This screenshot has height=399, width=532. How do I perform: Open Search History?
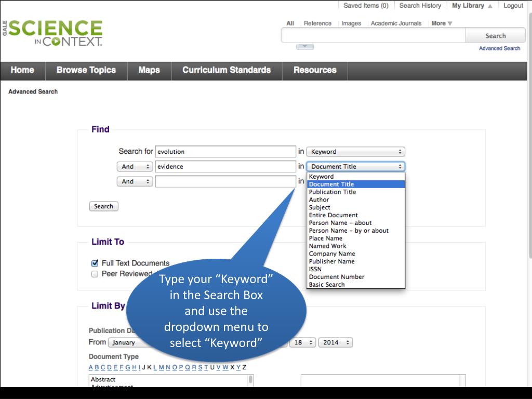click(x=420, y=5)
